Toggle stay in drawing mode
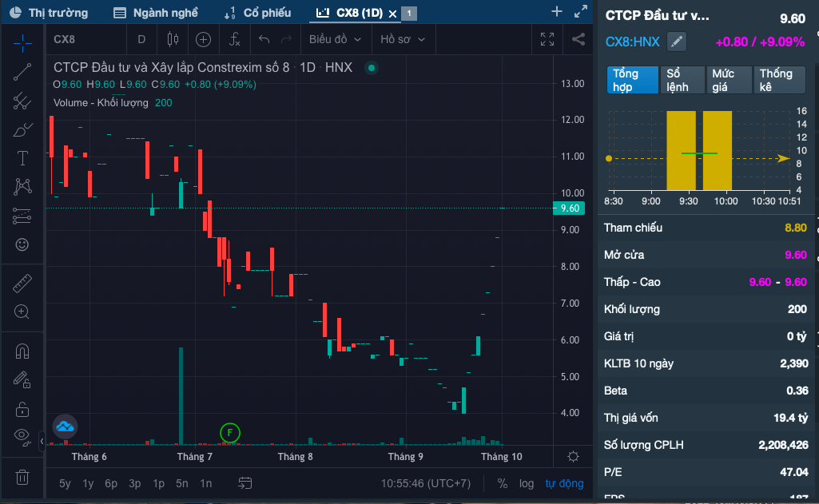The height and width of the screenshot is (504, 819). click(22, 379)
